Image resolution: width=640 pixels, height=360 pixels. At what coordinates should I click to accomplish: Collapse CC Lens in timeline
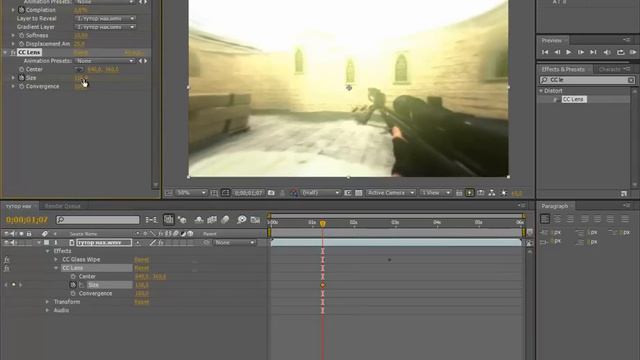pos(56,268)
